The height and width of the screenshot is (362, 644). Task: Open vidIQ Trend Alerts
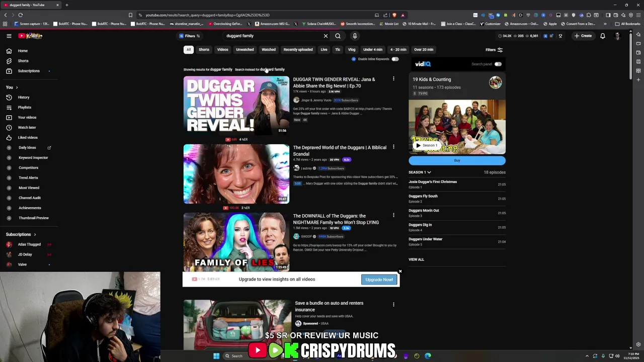(28, 177)
